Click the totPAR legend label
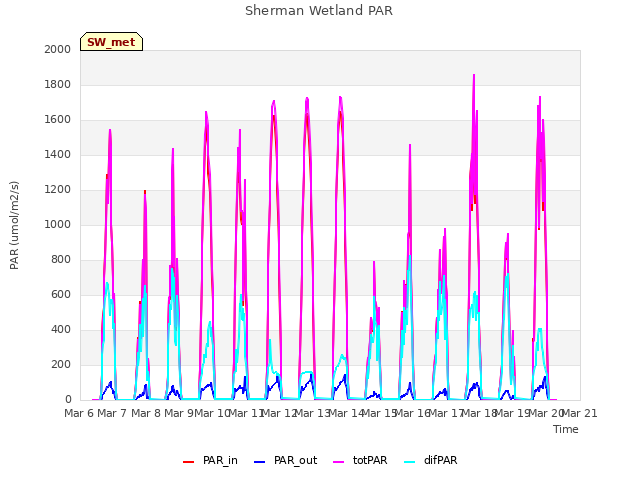The width and height of the screenshot is (640, 480). pos(370,460)
